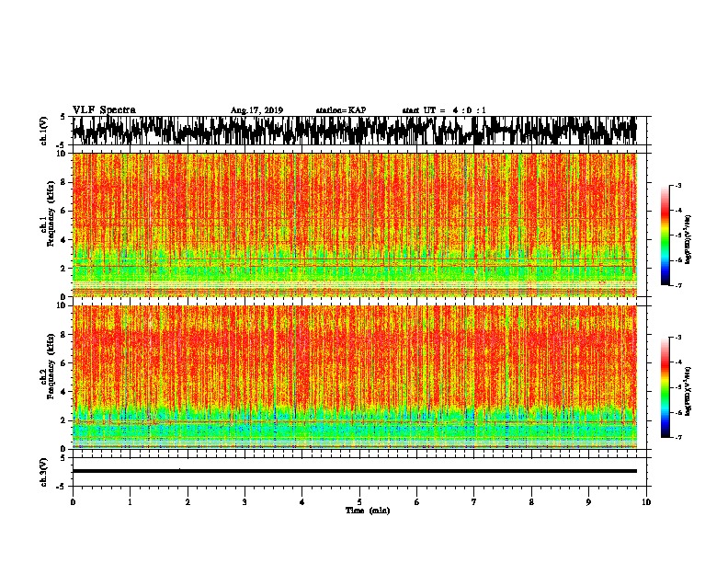The height and width of the screenshot is (563, 728).
Task: Click the ch.2 spectrogram color bar
Action: coord(665,387)
